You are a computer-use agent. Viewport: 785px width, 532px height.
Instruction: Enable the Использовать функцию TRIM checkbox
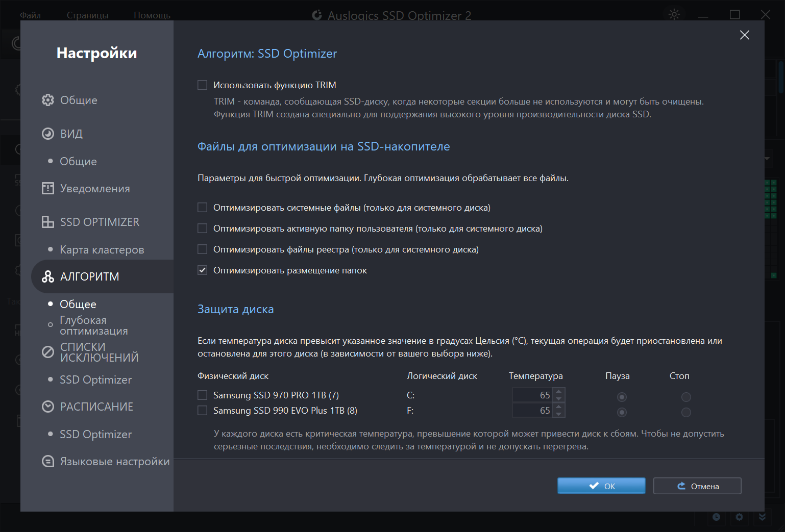203,85
